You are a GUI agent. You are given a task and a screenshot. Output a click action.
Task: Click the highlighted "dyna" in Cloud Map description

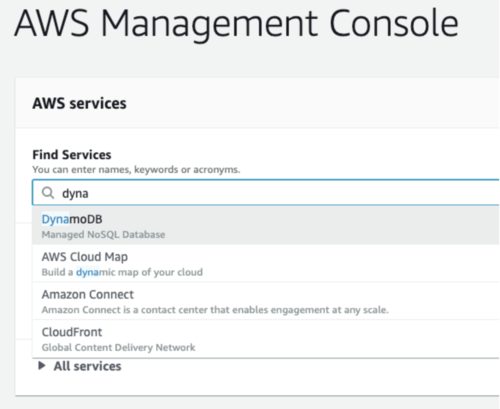87,272
